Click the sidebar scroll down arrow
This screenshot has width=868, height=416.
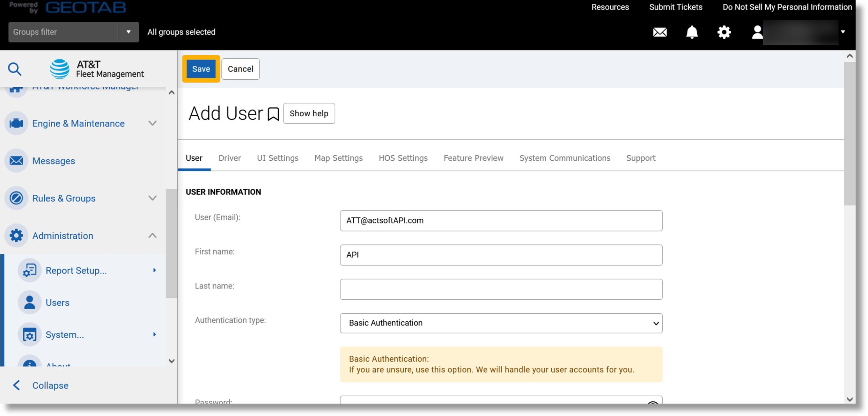click(172, 361)
